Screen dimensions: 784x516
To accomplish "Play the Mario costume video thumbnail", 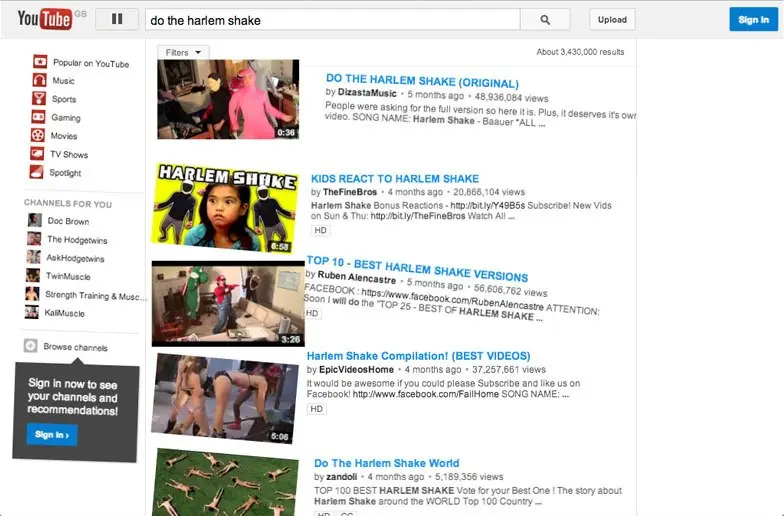I will tap(228, 304).
